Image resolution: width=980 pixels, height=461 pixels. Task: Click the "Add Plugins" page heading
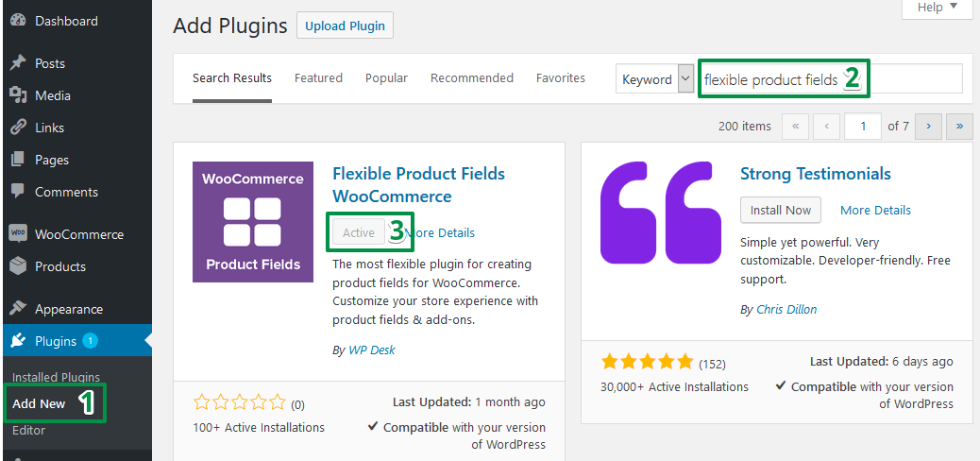coord(230,26)
